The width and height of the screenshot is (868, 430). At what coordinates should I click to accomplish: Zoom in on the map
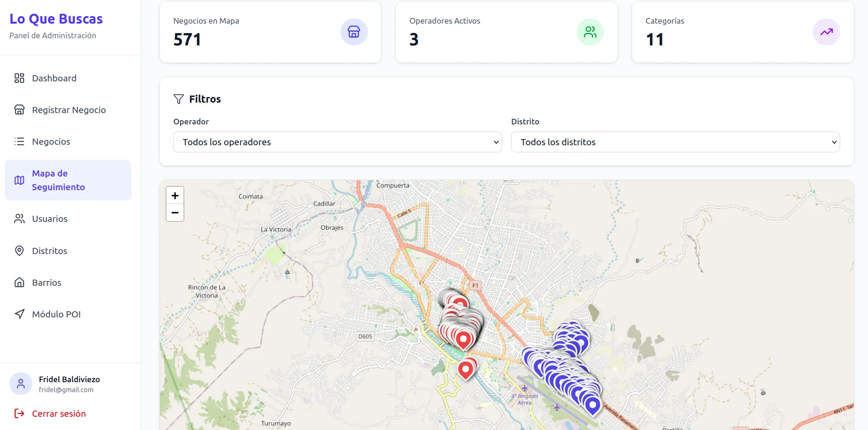tap(175, 195)
